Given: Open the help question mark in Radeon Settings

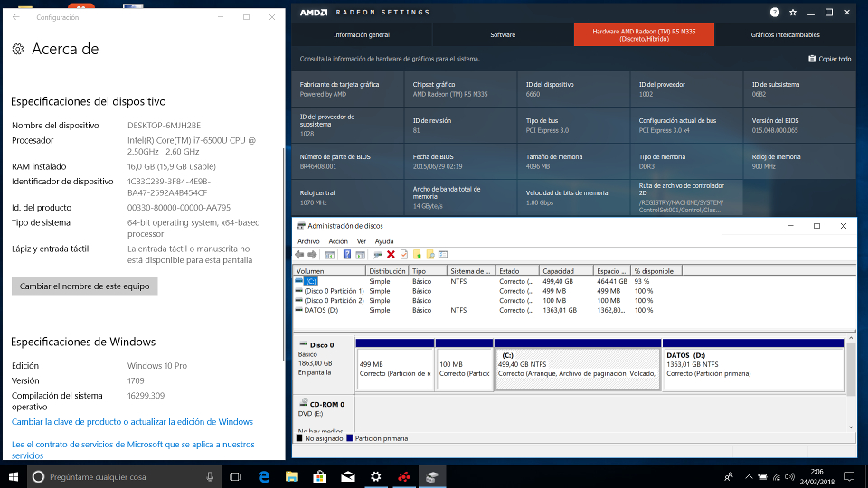Looking at the screenshot, I should [x=775, y=12].
